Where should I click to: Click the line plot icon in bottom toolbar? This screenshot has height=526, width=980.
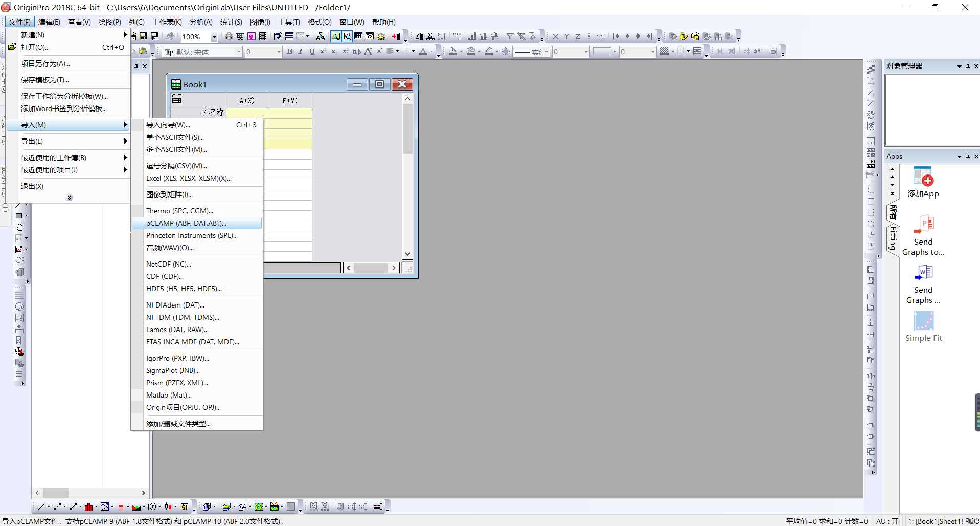pyautogui.click(x=41, y=507)
